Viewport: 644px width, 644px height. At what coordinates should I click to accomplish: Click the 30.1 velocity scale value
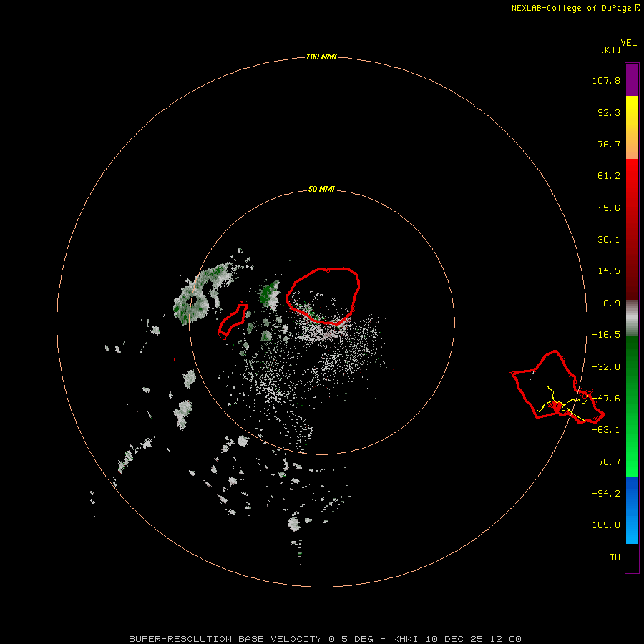(609, 240)
